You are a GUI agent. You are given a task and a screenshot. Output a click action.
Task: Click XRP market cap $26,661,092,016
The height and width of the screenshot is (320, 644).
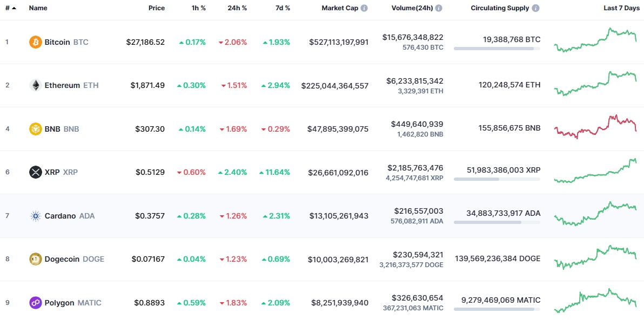[338, 172]
